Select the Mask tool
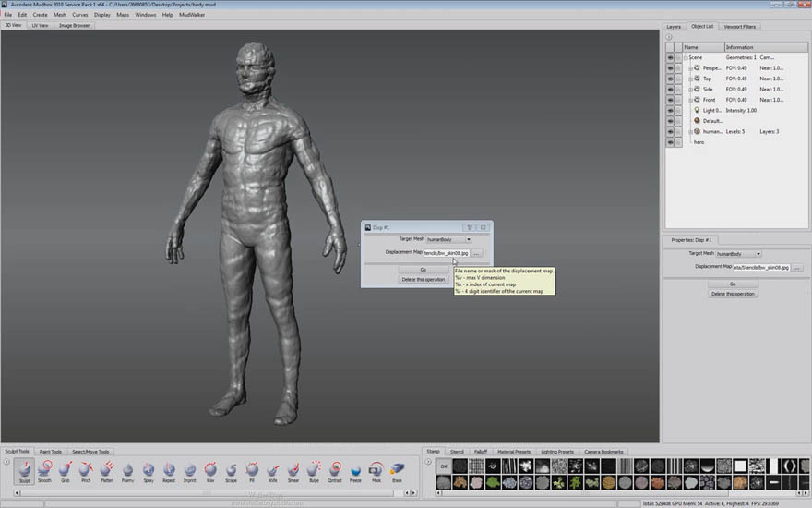Image resolution: width=812 pixels, height=508 pixels. [x=376, y=471]
